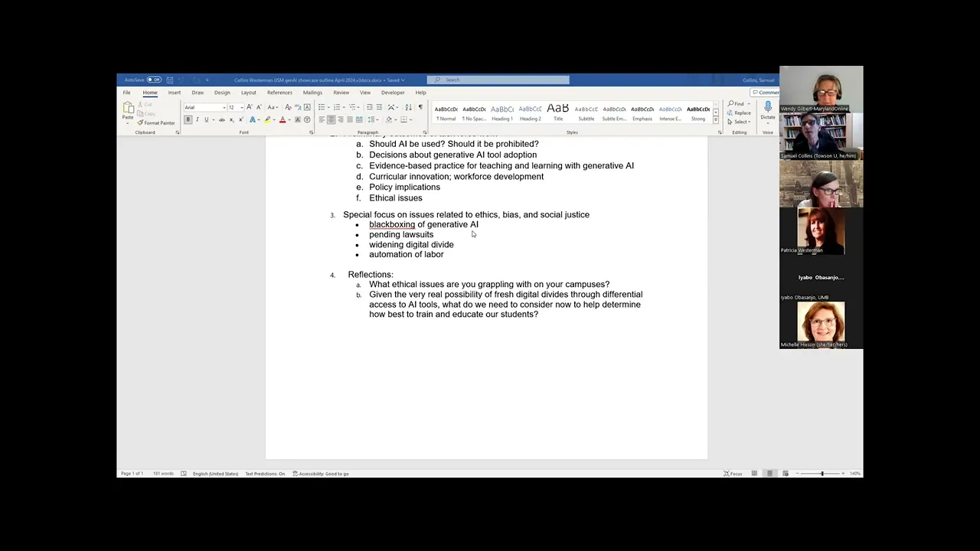This screenshot has height=551, width=980.
Task: Click the Accessibility: Good to go status
Action: pyautogui.click(x=321, y=474)
